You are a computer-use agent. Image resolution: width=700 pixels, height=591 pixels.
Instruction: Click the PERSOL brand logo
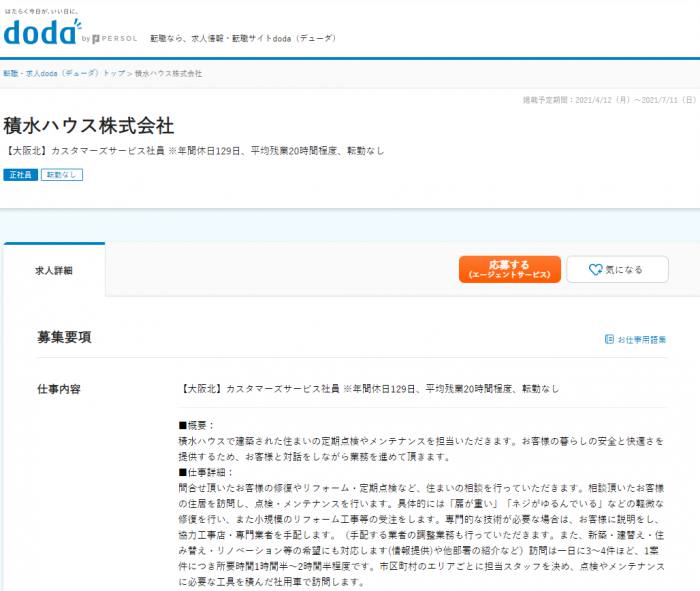point(115,39)
